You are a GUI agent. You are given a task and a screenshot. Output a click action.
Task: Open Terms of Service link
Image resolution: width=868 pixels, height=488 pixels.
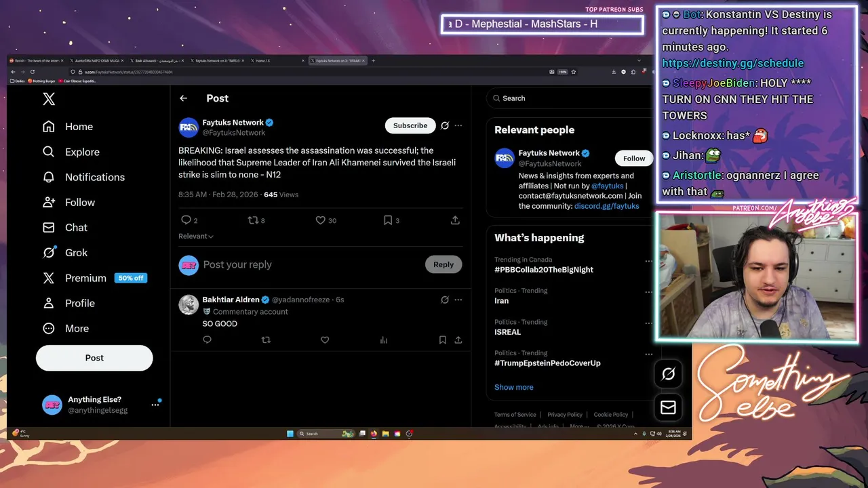click(x=515, y=415)
